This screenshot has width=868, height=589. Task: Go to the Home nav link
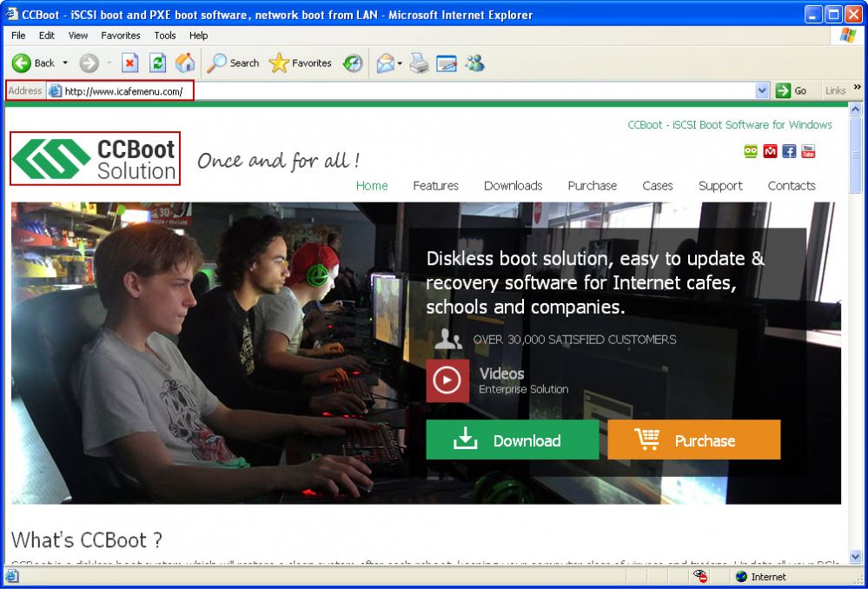(372, 186)
